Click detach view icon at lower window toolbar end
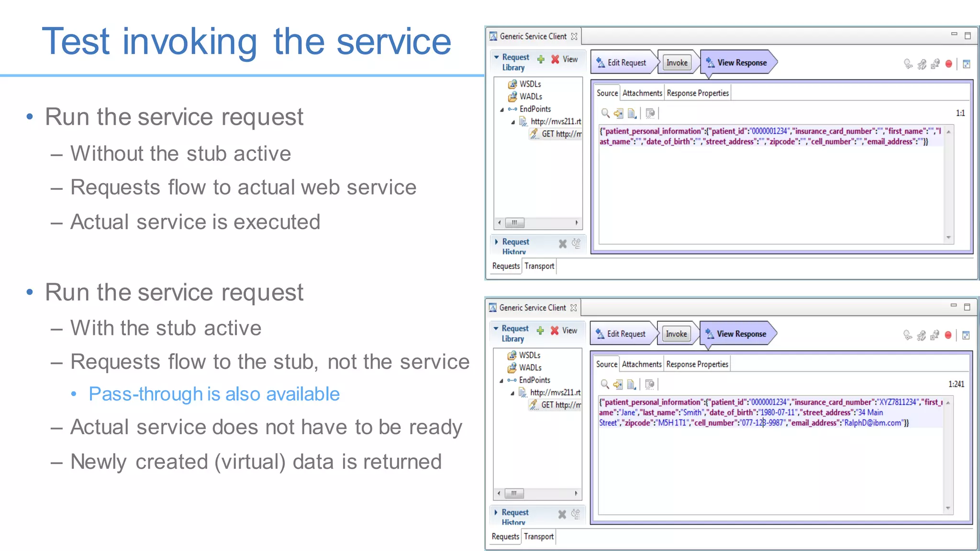This screenshot has height=551, width=980. click(x=966, y=335)
